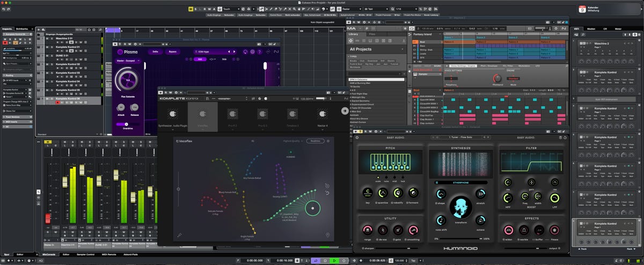The width and height of the screenshot is (644, 265).
Task: Click the freeze snowflake effect in Humanoid
Action: (553, 230)
